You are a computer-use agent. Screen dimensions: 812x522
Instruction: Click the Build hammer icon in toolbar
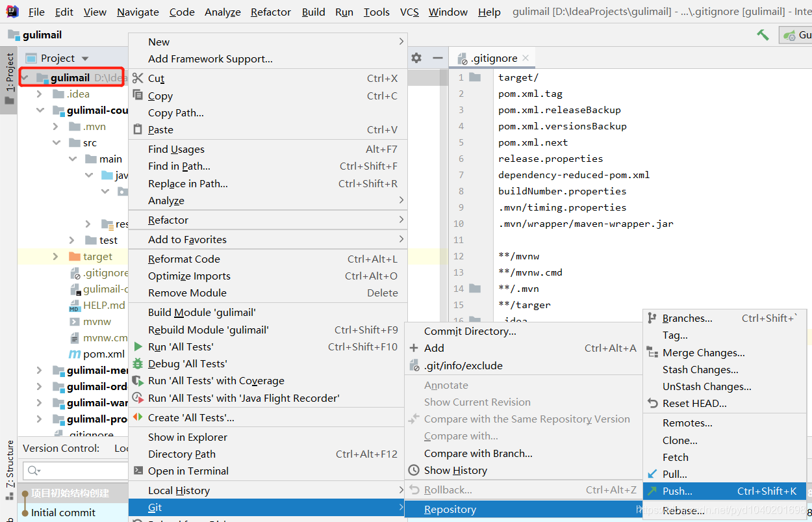(x=763, y=35)
